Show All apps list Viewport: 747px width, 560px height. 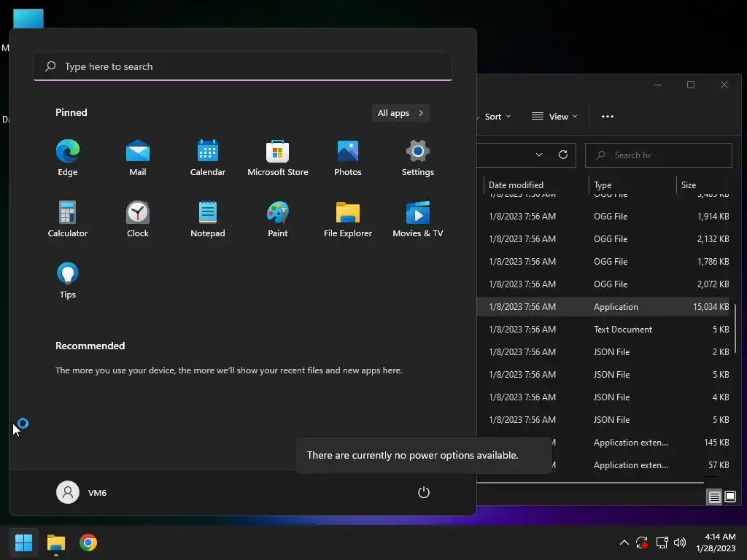coord(400,113)
